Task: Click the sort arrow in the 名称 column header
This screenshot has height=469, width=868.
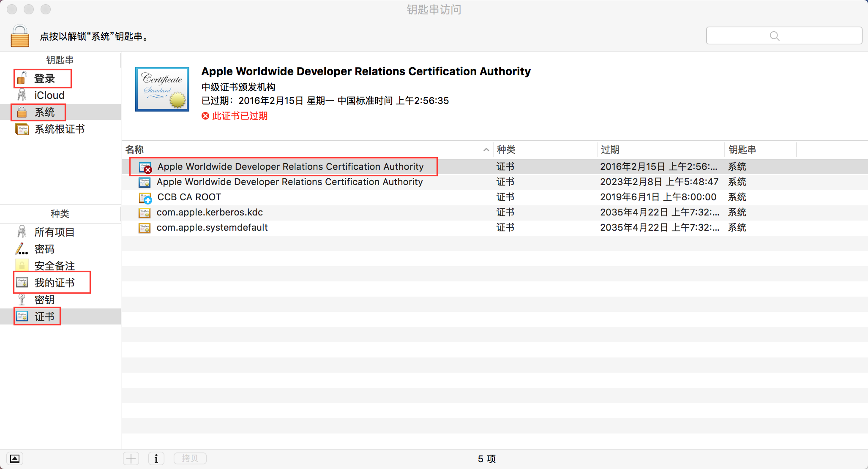Action: coord(486,150)
